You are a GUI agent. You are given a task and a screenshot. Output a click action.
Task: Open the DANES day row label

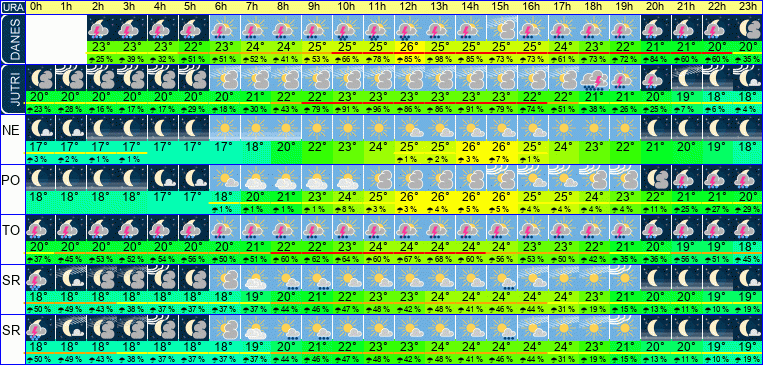pyautogui.click(x=12, y=39)
